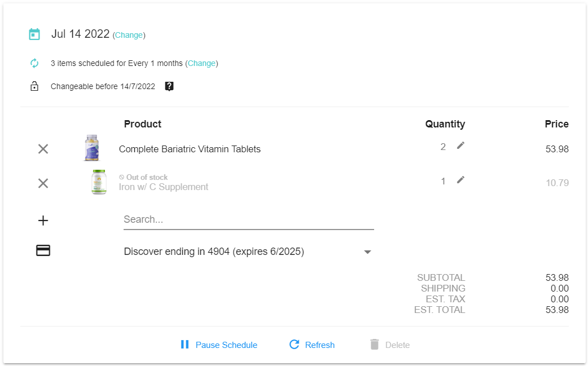The image size is (588, 366).
Task: Edit quantity of Iron w/ C Supplement
Action: coord(461,180)
